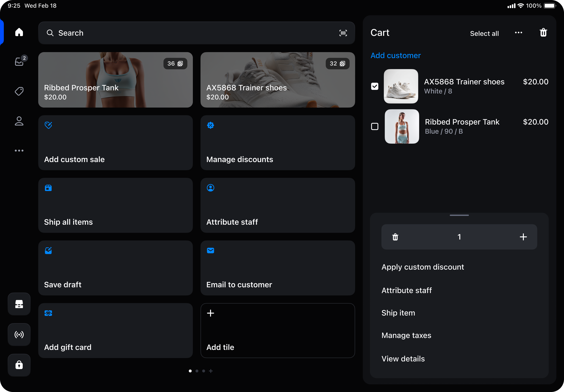Open the Manage discounts tile
Image resolution: width=564 pixels, height=392 pixels.
pyautogui.click(x=278, y=143)
